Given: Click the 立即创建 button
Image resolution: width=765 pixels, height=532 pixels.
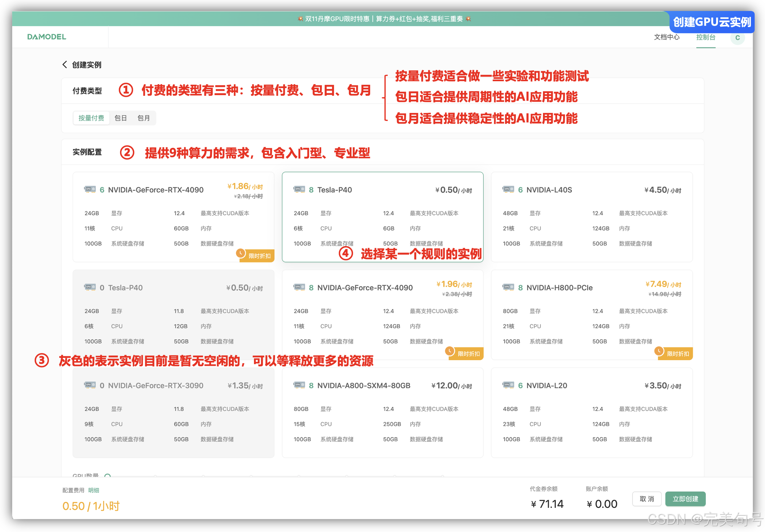Looking at the screenshot, I should [x=685, y=499].
